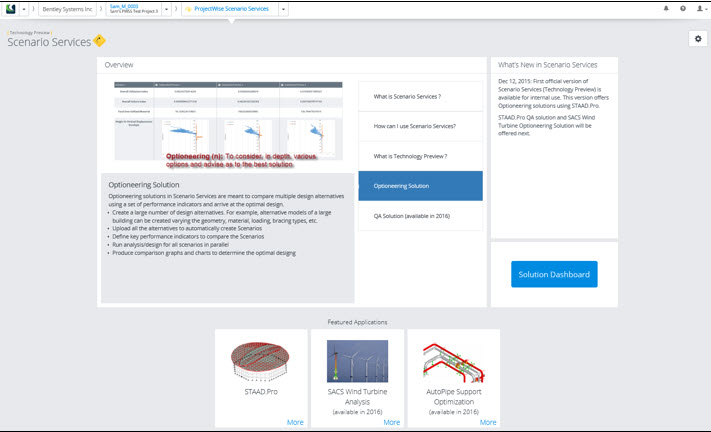Click the Solution Dashboard button
The height and width of the screenshot is (432, 711).
[554, 274]
